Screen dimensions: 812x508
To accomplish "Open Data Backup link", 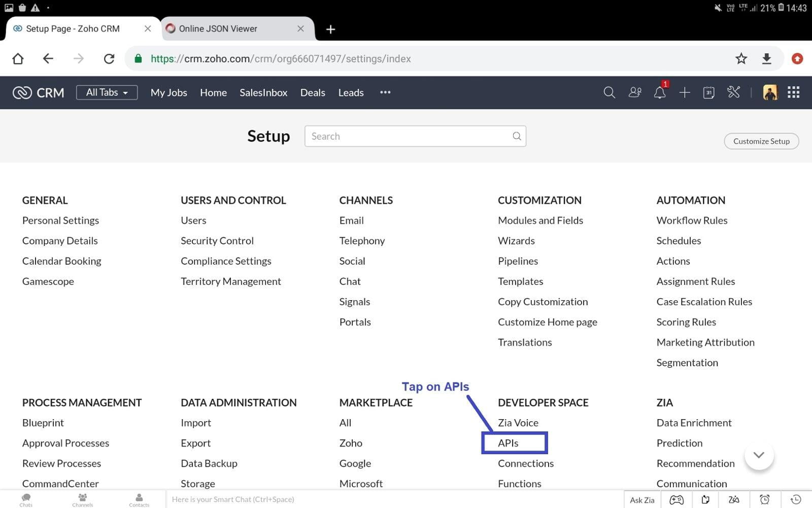I will (x=209, y=463).
